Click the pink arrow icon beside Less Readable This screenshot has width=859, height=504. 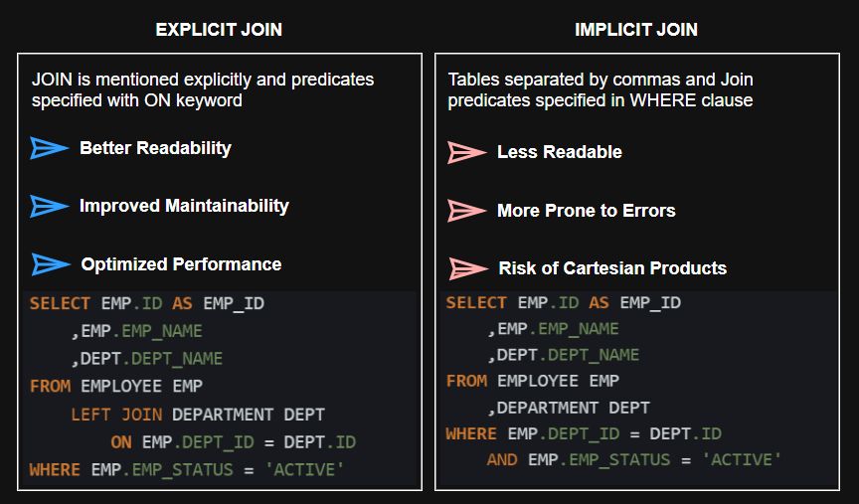pos(465,152)
